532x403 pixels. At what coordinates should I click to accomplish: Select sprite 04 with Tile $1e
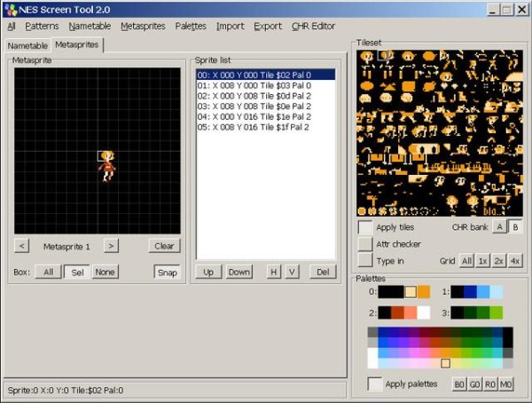[266, 116]
